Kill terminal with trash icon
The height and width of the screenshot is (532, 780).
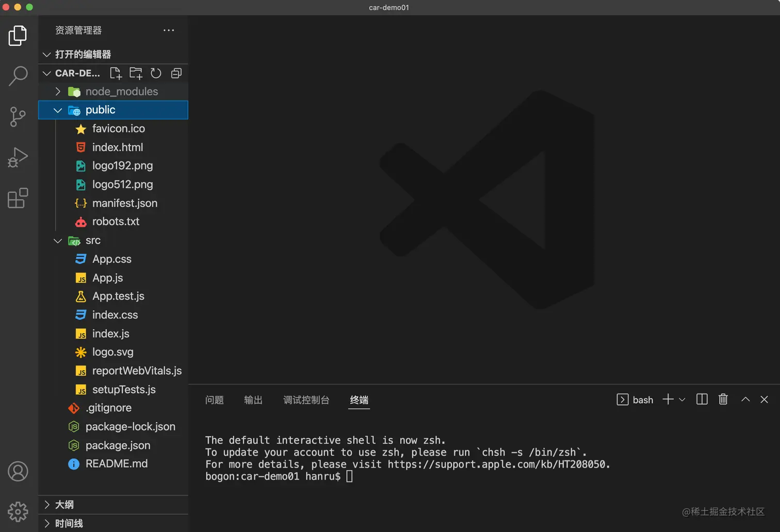[723, 400]
